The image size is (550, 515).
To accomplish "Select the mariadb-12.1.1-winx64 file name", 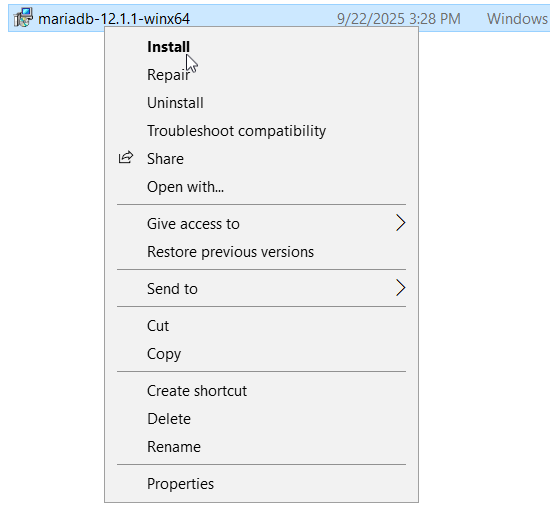I will (114, 19).
